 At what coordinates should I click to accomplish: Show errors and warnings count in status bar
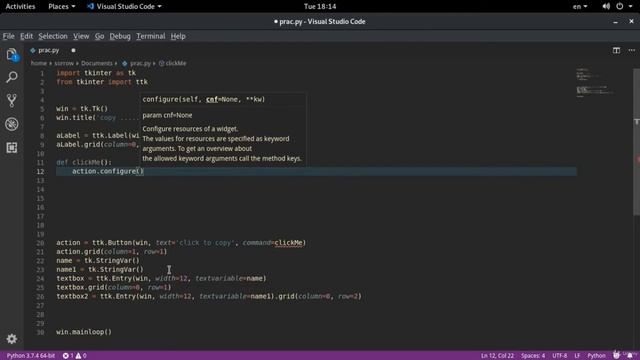[74, 356]
